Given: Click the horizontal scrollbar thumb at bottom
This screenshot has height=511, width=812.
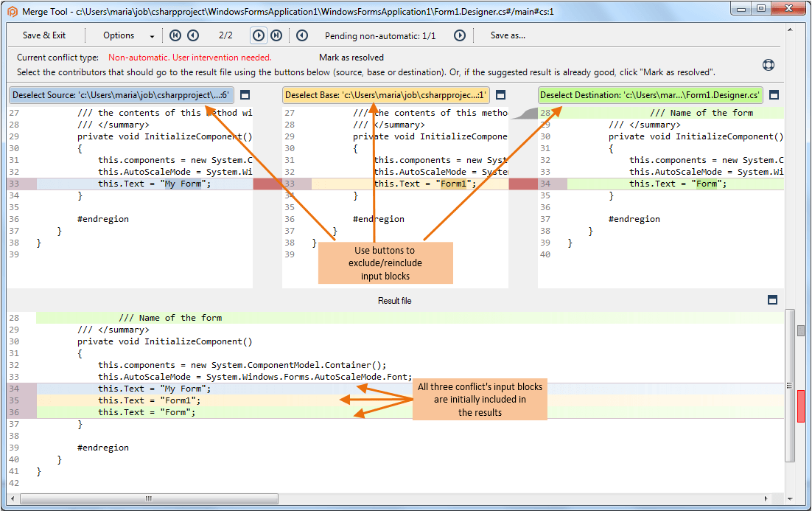Looking at the screenshot, I should tap(149, 498).
